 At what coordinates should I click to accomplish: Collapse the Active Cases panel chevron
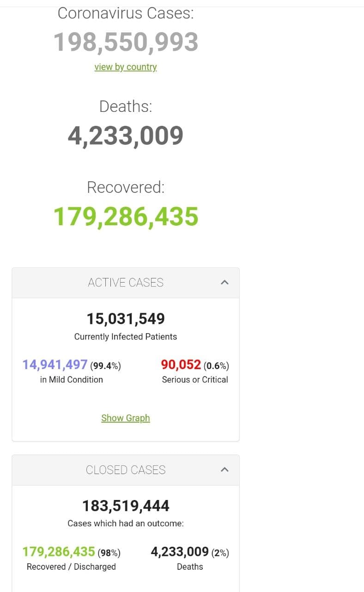click(224, 282)
